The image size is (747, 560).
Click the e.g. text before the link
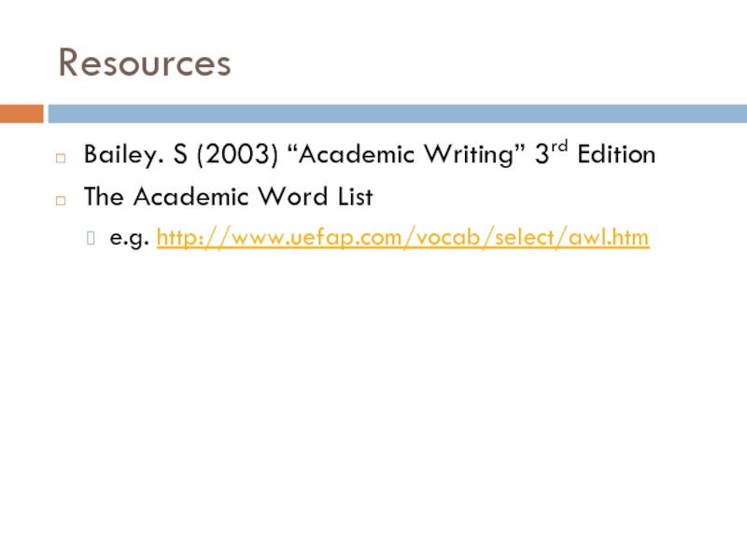130,240
